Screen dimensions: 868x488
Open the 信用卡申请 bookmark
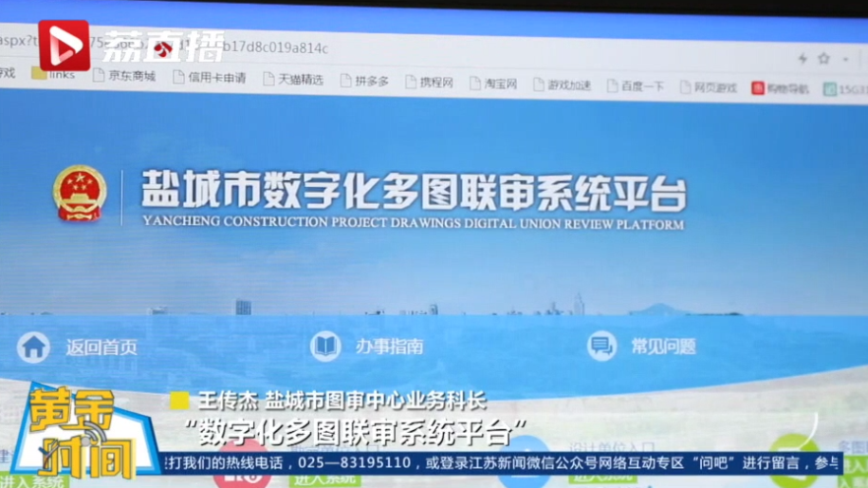click(x=210, y=78)
